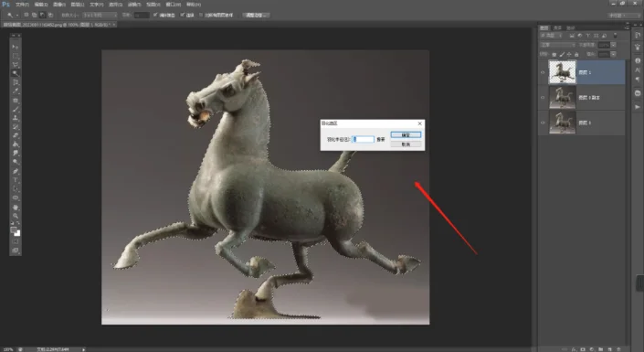This screenshot has height=352, width=644.
Task: Hide layer 图层 0 via eye icon
Action: pyautogui.click(x=543, y=123)
